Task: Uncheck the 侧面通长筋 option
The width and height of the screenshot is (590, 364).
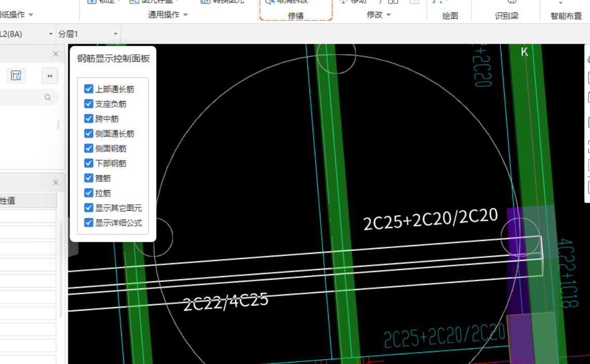Action: pyautogui.click(x=89, y=133)
